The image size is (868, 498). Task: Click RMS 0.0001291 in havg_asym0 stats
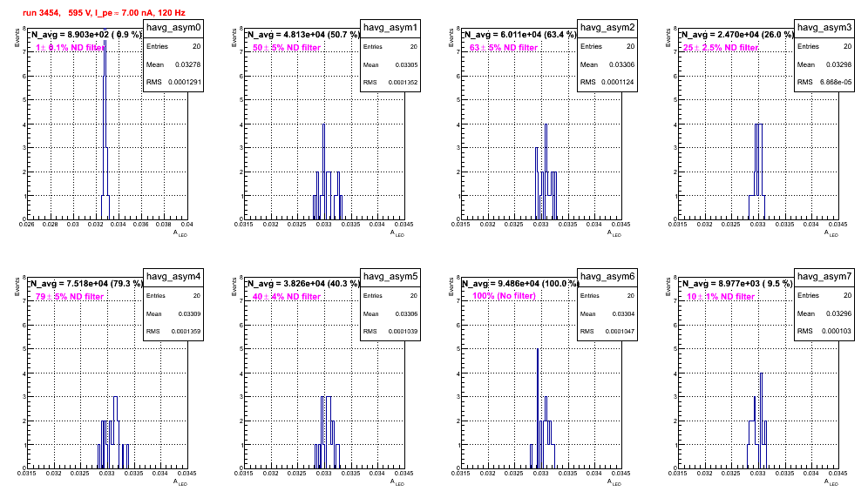coord(173,82)
